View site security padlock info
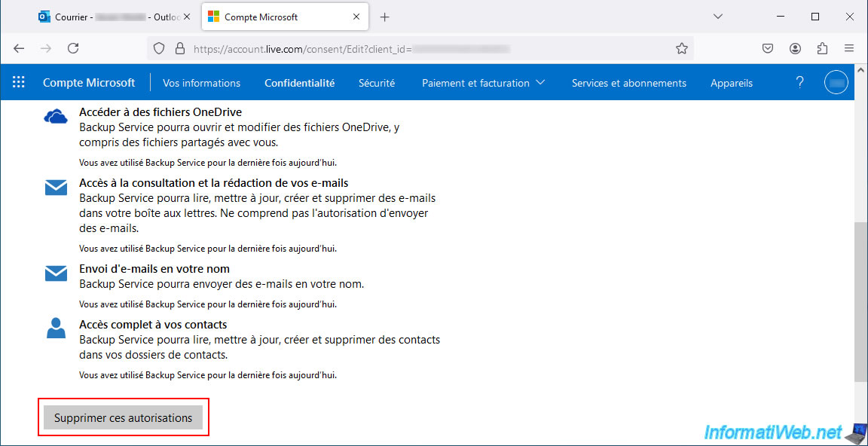This screenshot has height=446, width=868. coord(179,49)
